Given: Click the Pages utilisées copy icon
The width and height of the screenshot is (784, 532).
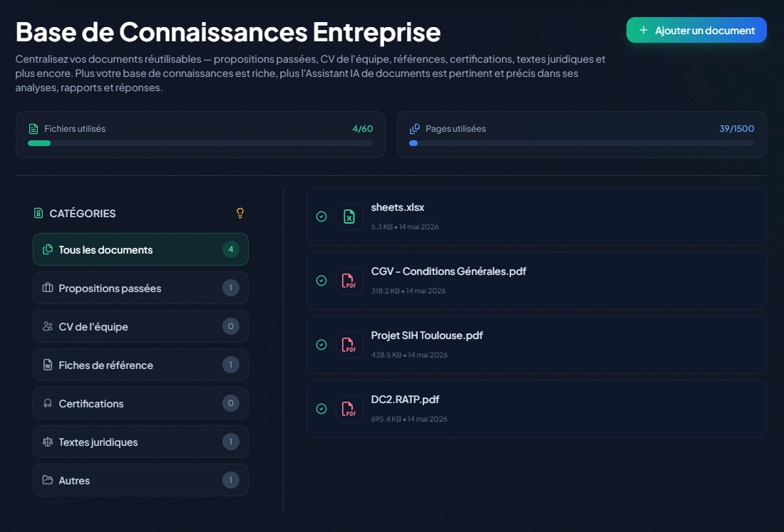Looking at the screenshot, I should point(415,129).
